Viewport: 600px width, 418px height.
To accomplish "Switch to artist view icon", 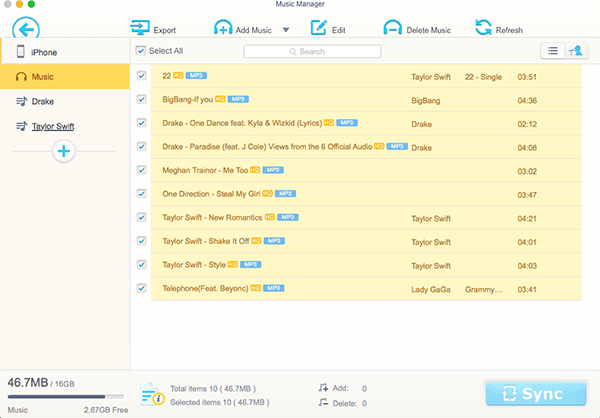I will pyautogui.click(x=576, y=51).
